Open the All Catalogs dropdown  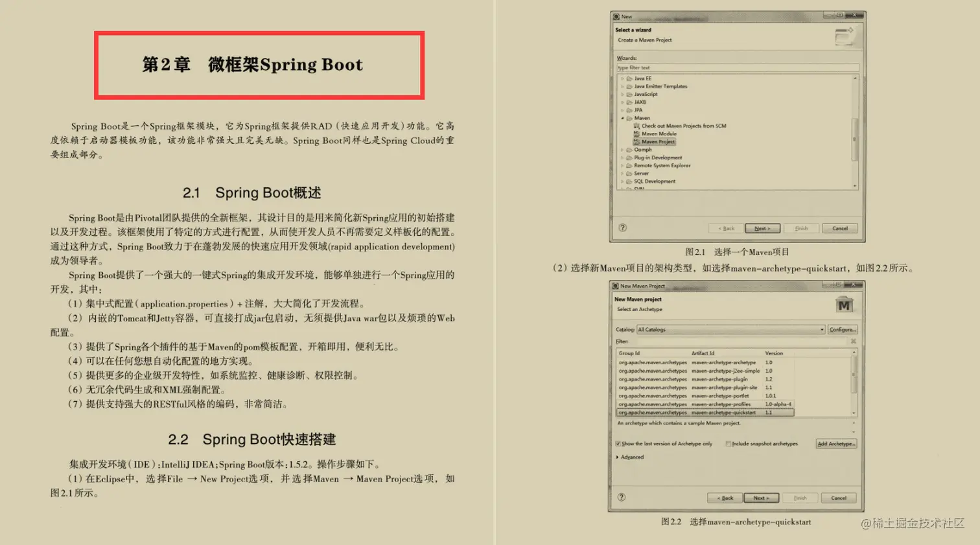(822, 329)
